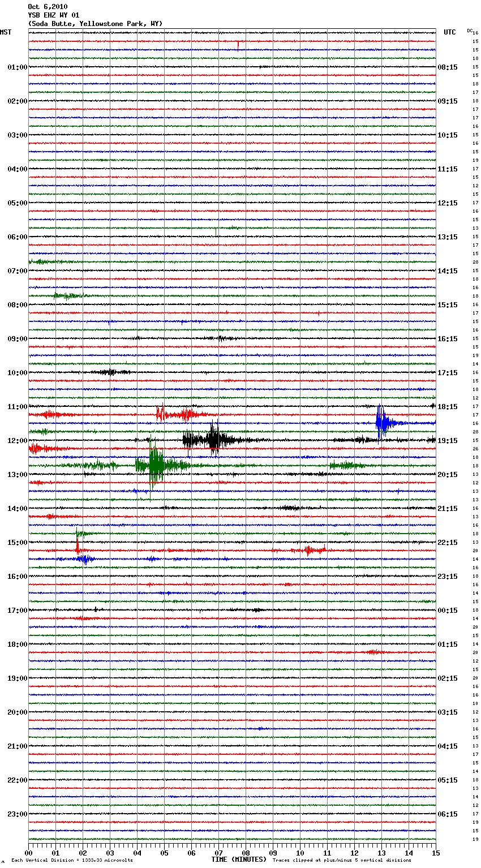Click the MST time label "15:00"

click(x=17, y=543)
